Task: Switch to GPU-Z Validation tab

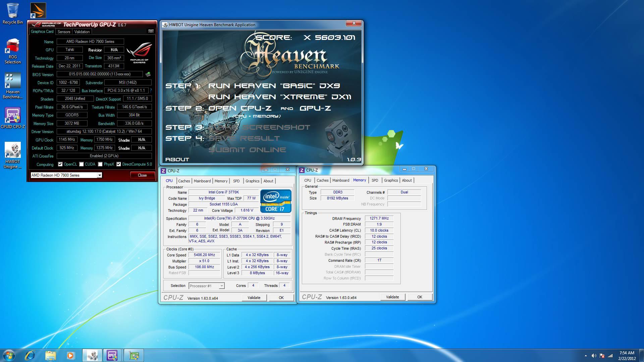Action: pos(82,32)
